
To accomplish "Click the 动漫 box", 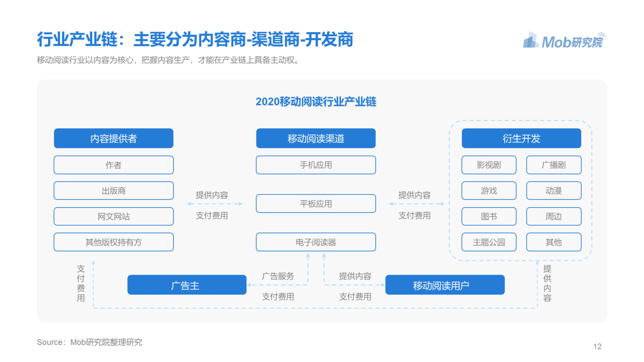I will point(553,191).
